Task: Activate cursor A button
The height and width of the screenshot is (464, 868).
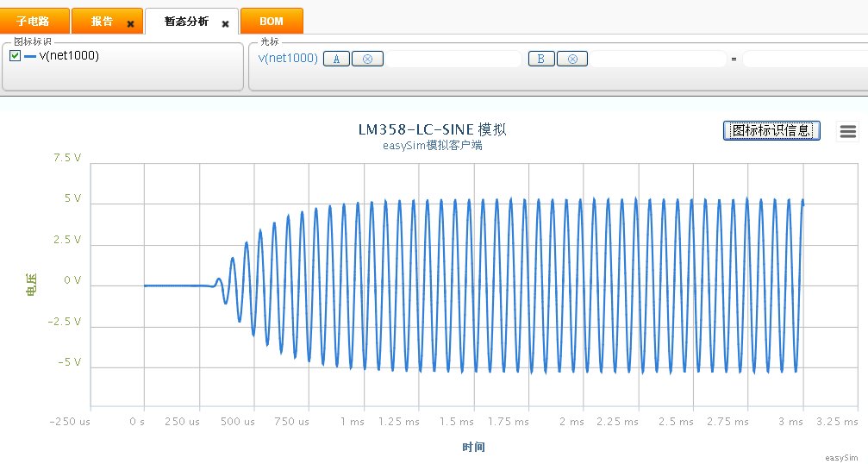Action: coord(336,59)
